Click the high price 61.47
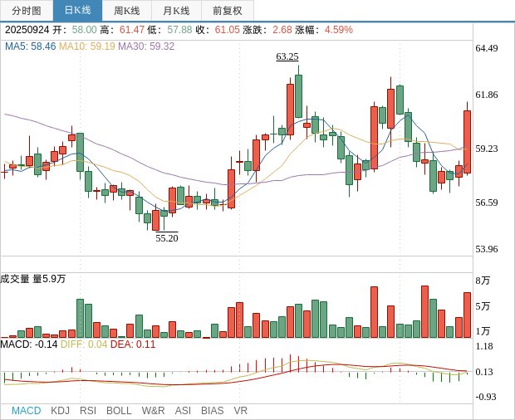The height and width of the screenshot is (420, 515). [x=132, y=30]
